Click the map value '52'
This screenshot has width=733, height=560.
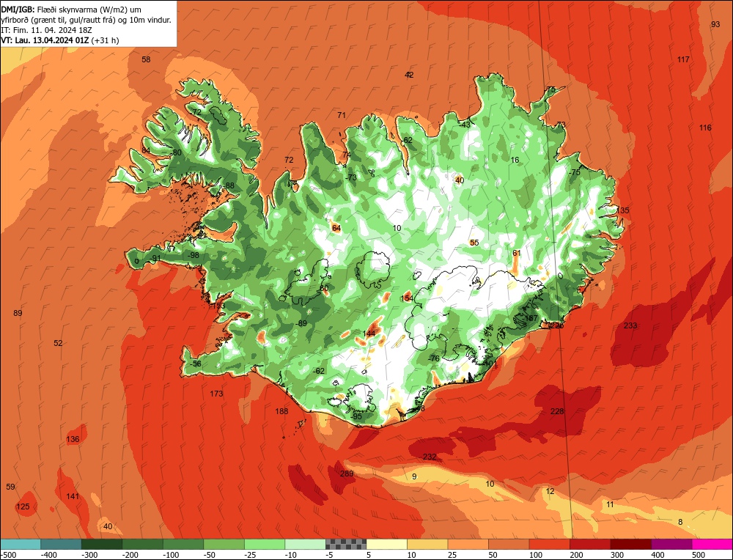[57, 343]
